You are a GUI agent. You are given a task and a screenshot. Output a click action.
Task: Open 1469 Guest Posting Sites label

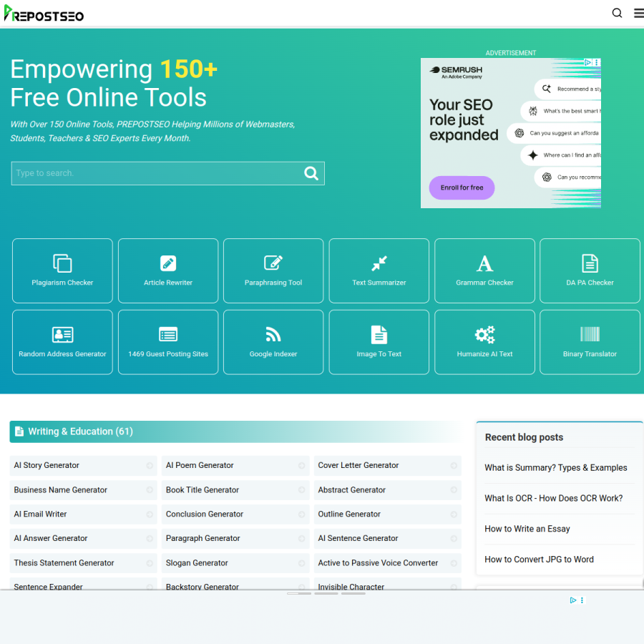tap(168, 354)
